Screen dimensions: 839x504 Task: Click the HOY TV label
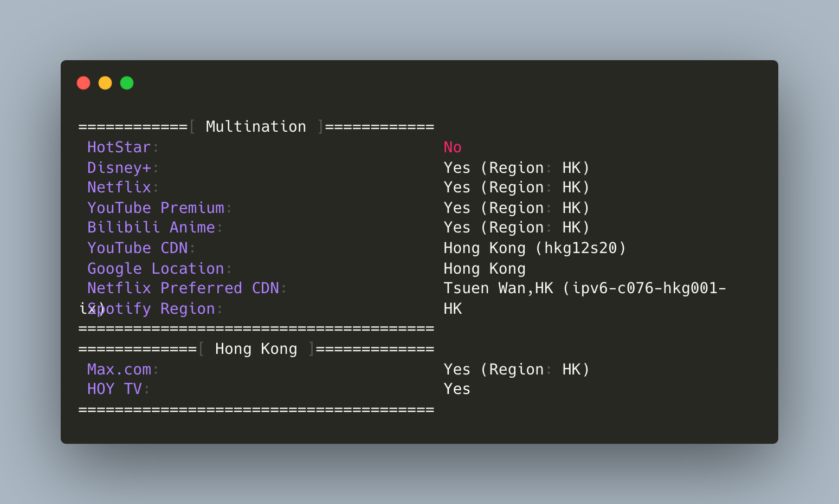(114, 389)
